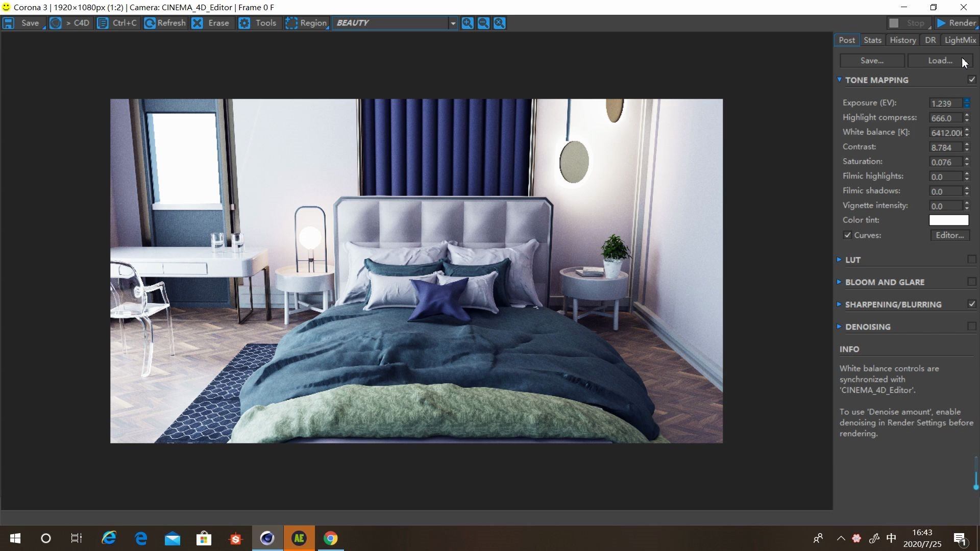This screenshot has width=980, height=551.
Task: Open the History tab
Action: click(x=902, y=40)
